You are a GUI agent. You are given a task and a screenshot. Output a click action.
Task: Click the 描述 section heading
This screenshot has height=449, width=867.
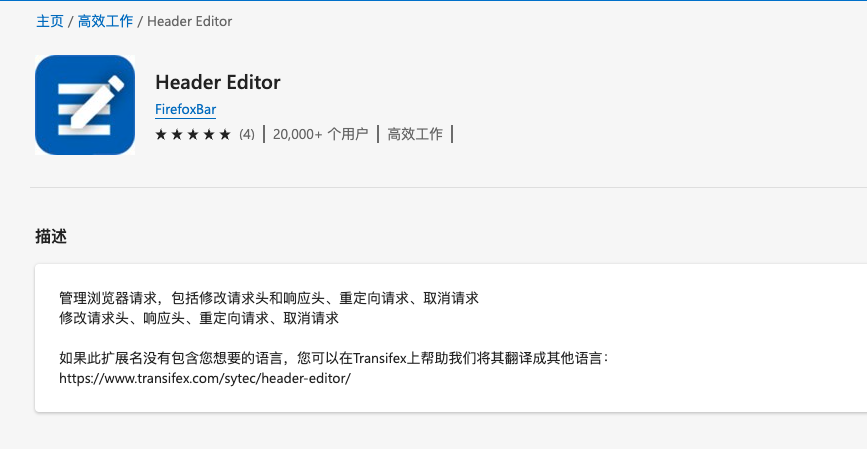(x=51, y=236)
